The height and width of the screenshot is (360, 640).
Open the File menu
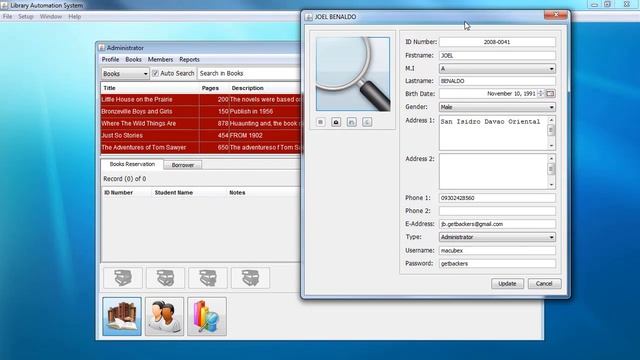click(x=7, y=17)
